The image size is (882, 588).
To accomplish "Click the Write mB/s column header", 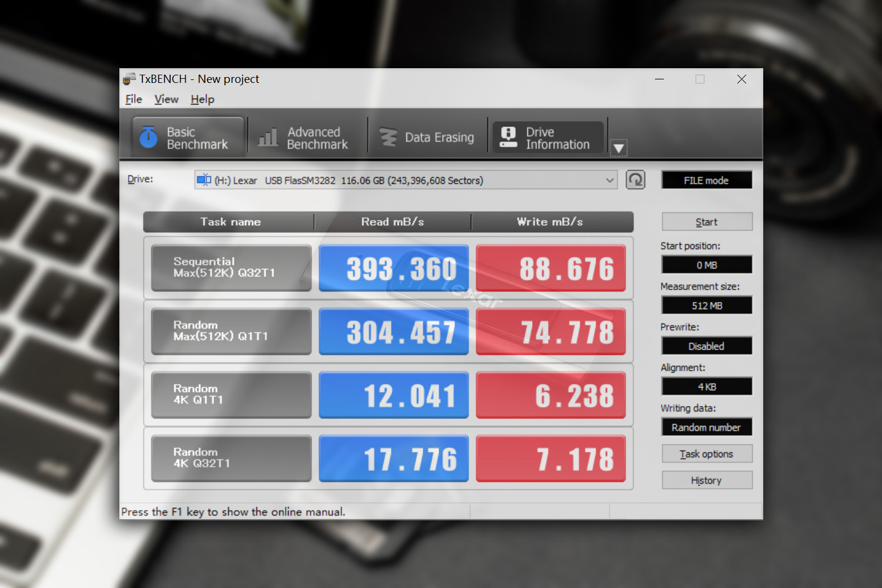I will [552, 222].
